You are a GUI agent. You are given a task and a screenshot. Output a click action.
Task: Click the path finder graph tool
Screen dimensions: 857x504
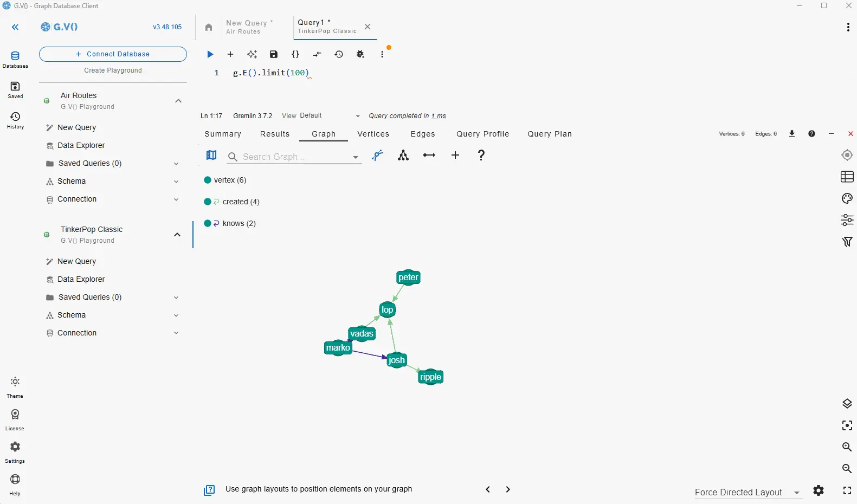pyautogui.click(x=377, y=156)
